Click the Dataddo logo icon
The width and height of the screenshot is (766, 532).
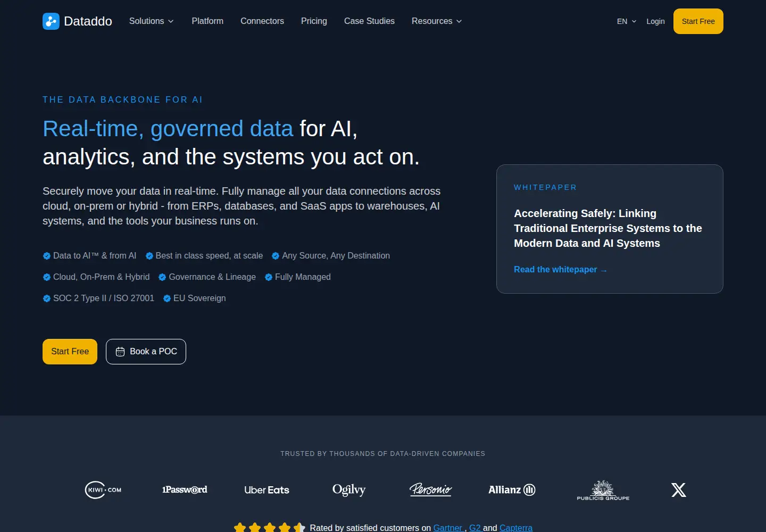click(x=51, y=21)
